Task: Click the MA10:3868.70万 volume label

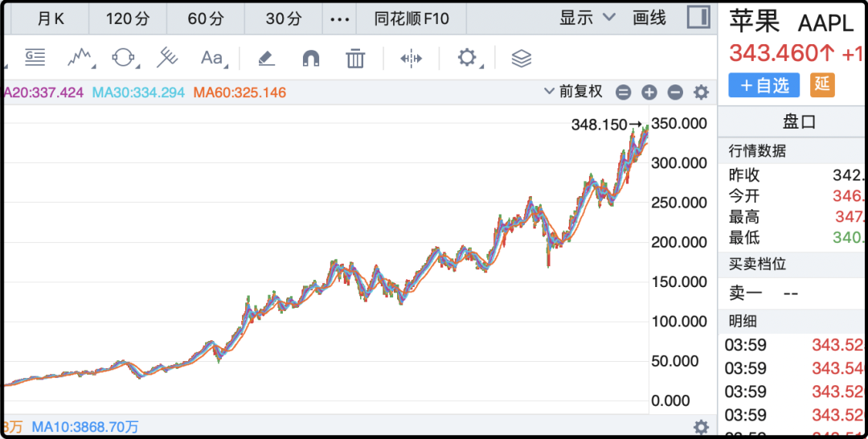Action: (85, 427)
